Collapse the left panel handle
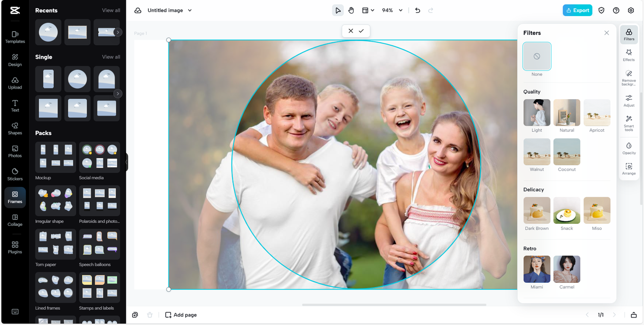644x325 pixels. pos(127,162)
